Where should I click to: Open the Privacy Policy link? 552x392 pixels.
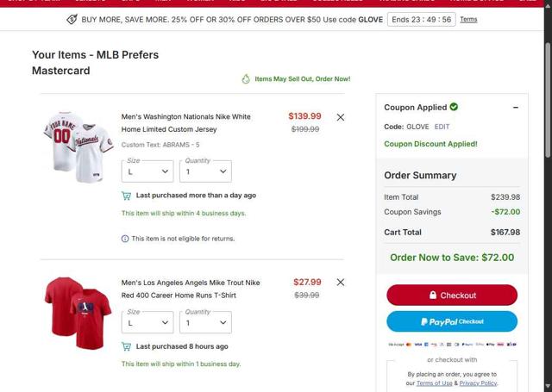(478, 383)
